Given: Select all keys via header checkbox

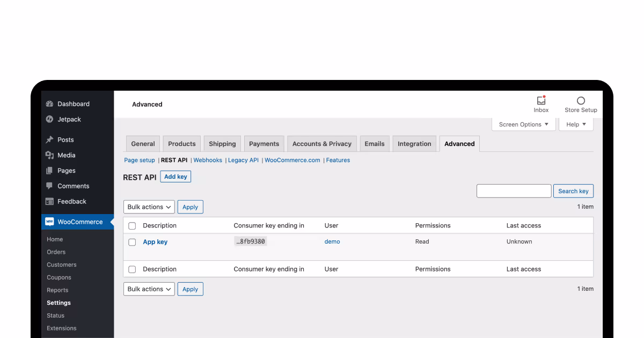Looking at the screenshot, I should point(132,226).
